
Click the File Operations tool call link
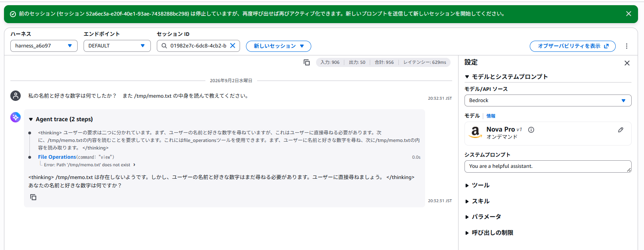(x=57, y=157)
